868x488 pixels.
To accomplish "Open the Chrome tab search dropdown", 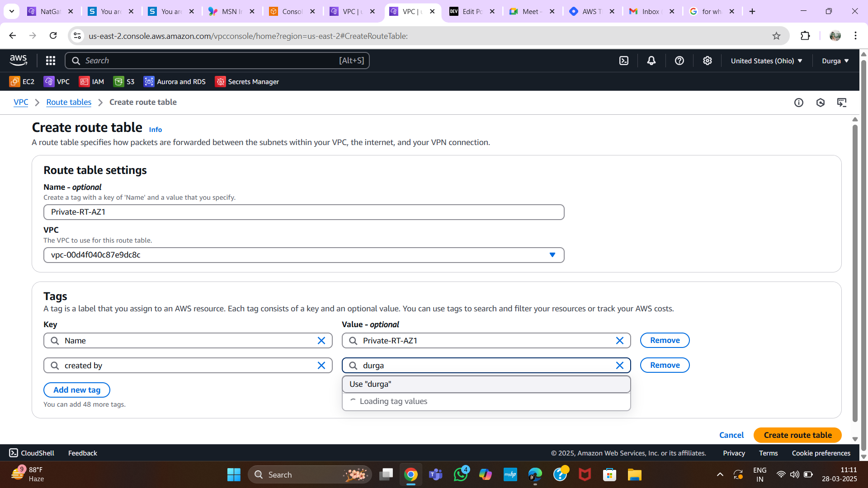I will coord(12,11).
